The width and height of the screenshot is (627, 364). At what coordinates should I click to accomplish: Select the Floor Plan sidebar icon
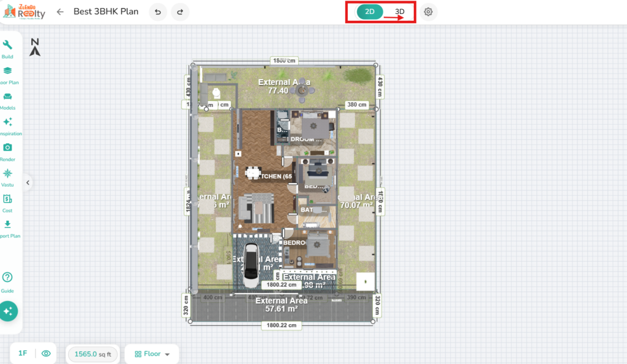pyautogui.click(x=8, y=72)
